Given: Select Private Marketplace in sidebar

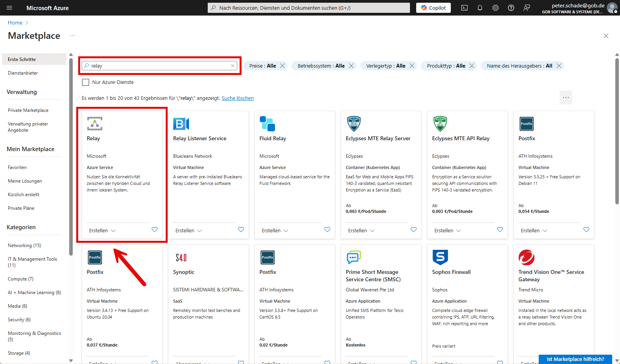Looking at the screenshot, I should pos(28,110).
